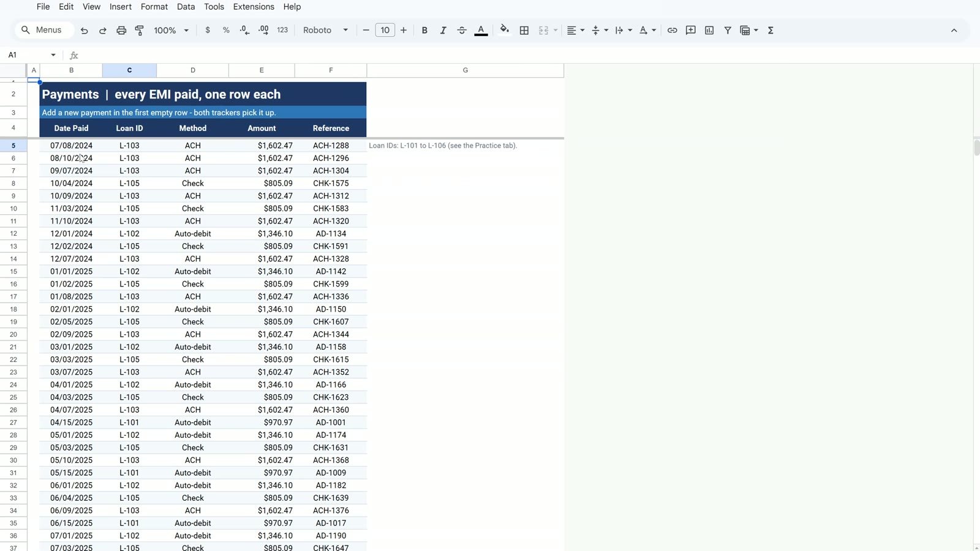Collapse the menus with the caret
980x551 pixels.
(954, 30)
